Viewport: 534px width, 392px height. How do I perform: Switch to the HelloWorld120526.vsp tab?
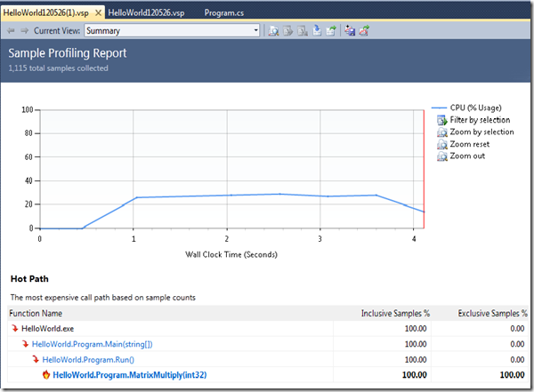coord(145,12)
